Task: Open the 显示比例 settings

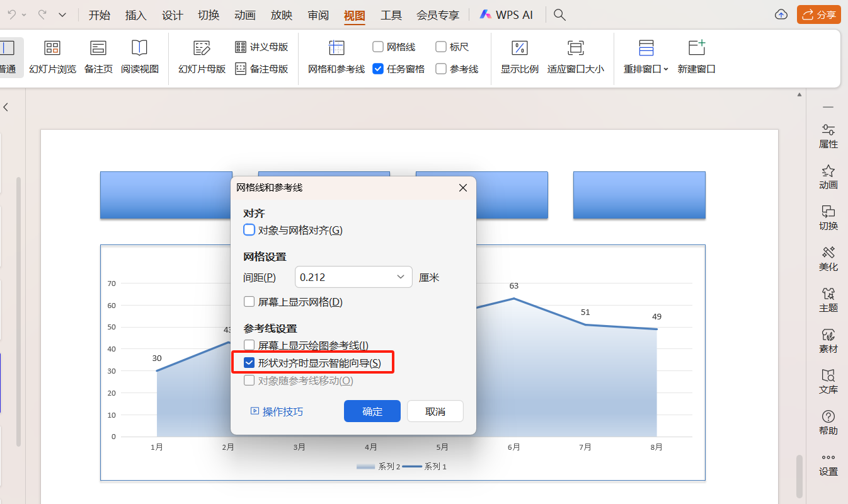Action: pyautogui.click(x=519, y=57)
